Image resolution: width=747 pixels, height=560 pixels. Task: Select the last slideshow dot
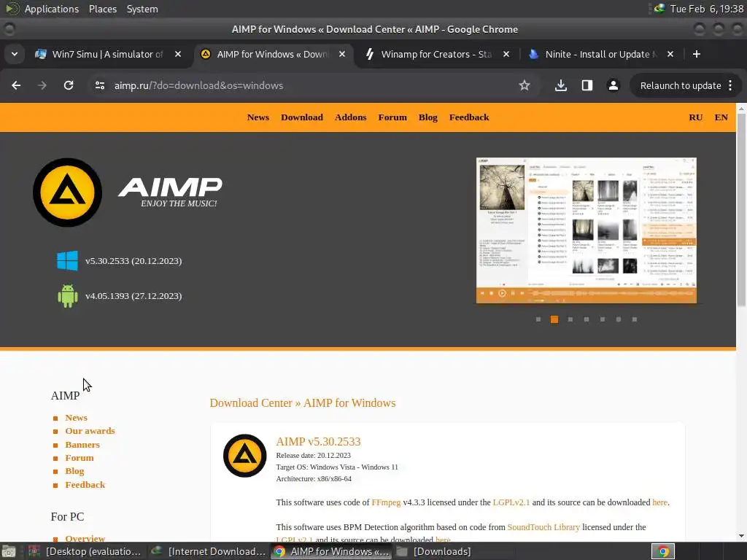pos(635,319)
